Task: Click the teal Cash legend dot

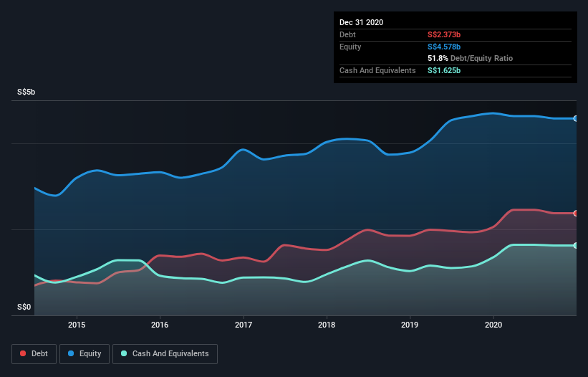Action: [x=124, y=353]
